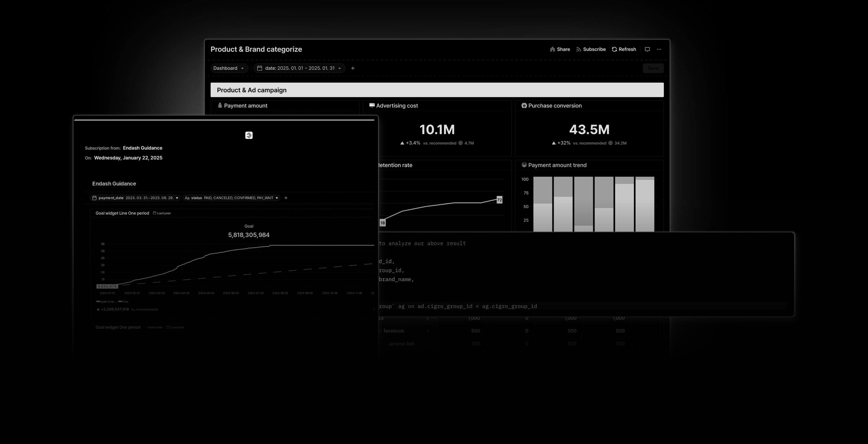The image size is (868, 444).
Task: Open the Dashboard dropdown
Action: pos(229,68)
